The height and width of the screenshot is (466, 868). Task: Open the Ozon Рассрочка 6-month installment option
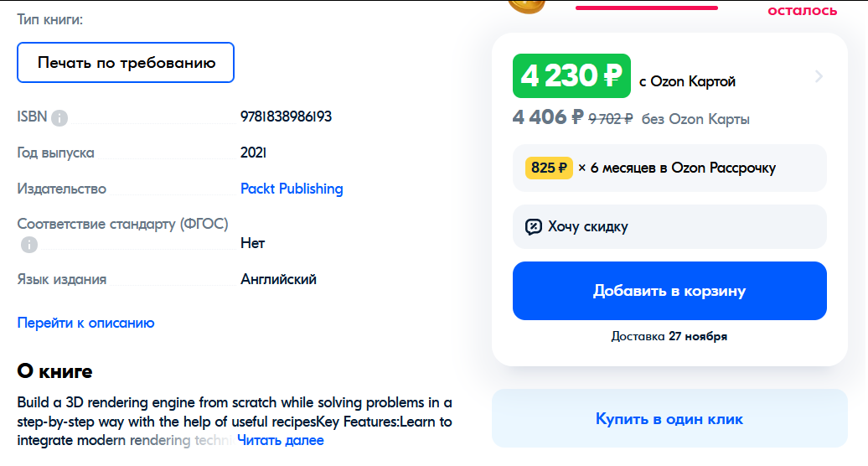click(x=669, y=168)
